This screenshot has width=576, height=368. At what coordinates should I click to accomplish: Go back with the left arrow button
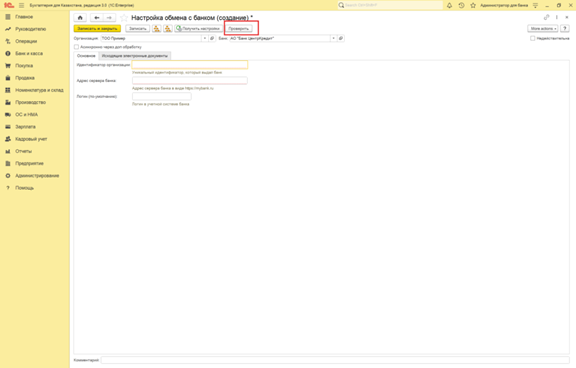[x=97, y=18]
